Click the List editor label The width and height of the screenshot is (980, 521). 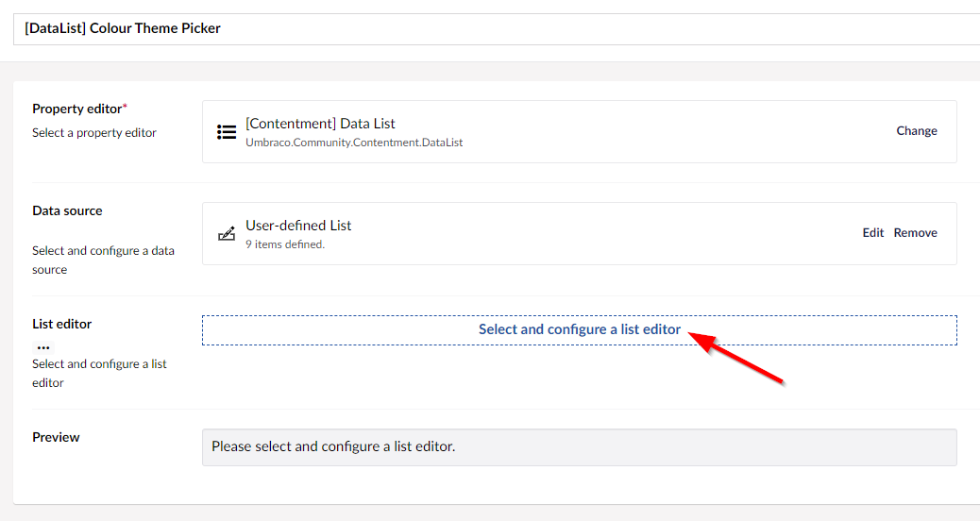pos(62,324)
